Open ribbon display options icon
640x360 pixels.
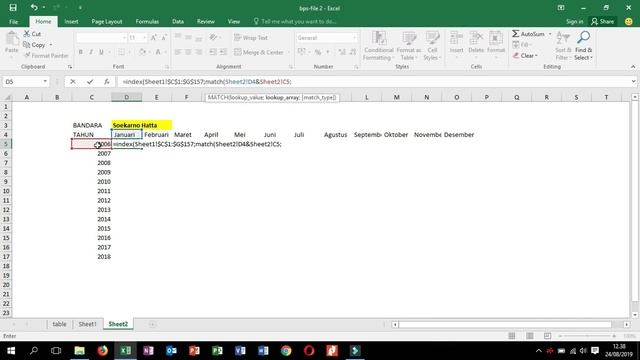[561, 8]
